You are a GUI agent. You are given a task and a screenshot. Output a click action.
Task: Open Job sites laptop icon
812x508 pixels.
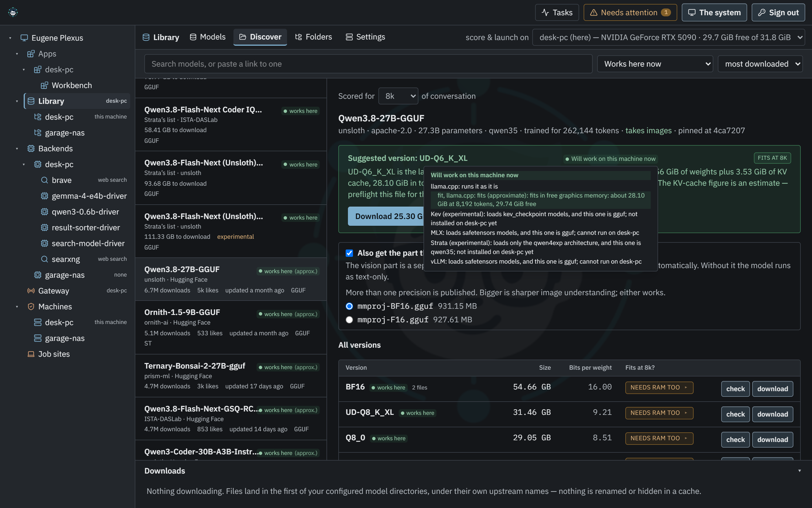tap(31, 354)
